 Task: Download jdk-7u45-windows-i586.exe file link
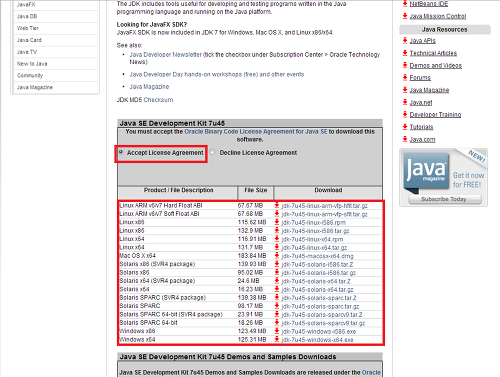pyautogui.click(x=319, y=331)
